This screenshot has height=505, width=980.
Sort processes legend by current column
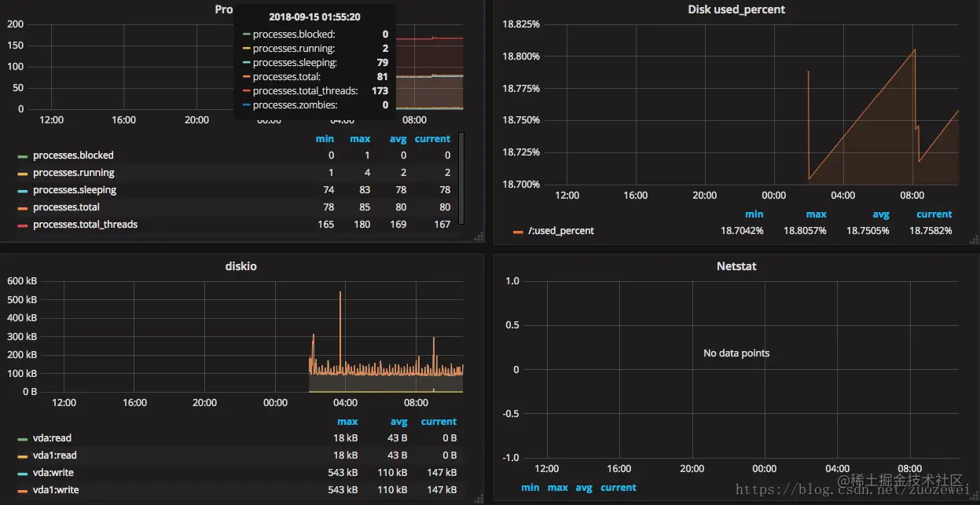click(433, 139)
